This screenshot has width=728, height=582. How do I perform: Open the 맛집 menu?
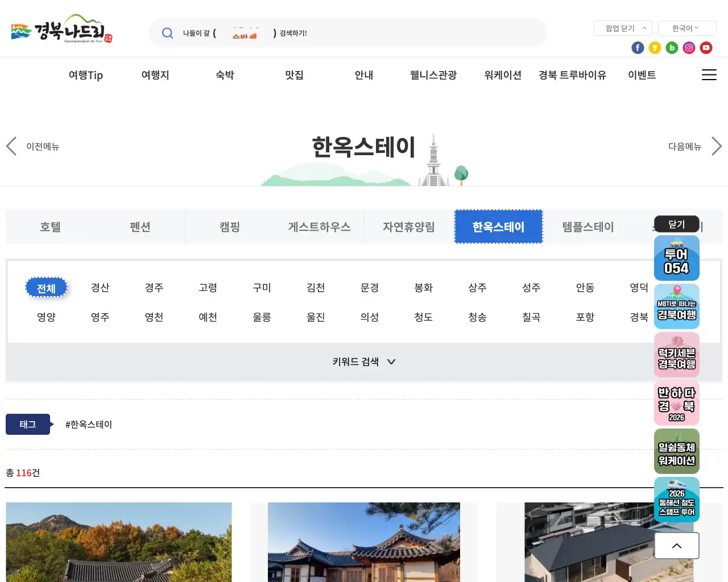pyautogui.click(x=294, y=75)
